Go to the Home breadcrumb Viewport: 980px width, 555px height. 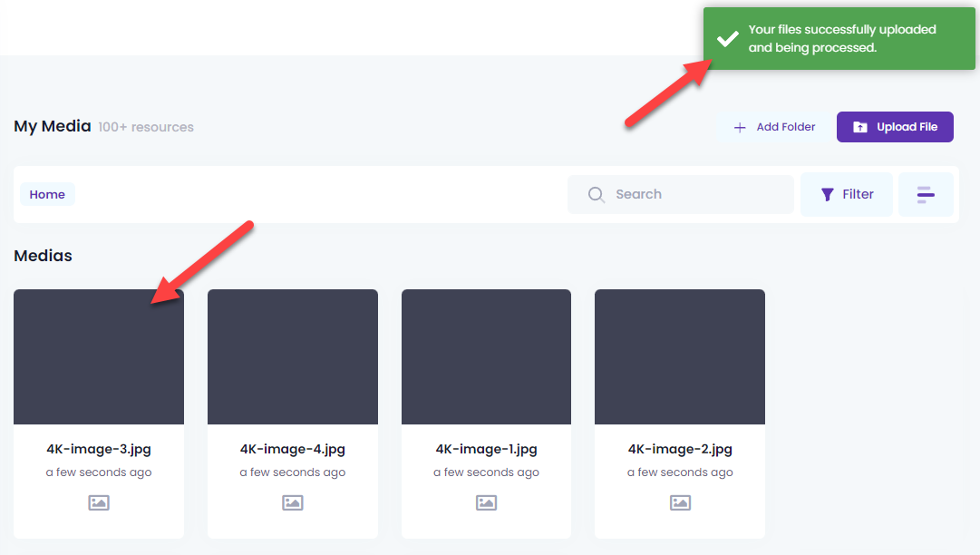[x=47, y=194]
